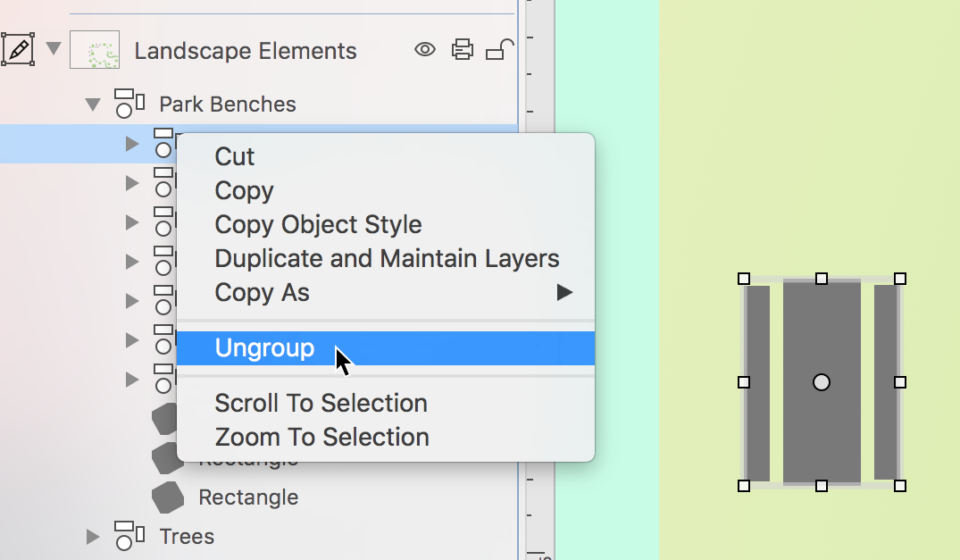
Task: Click the right-middle selection handle of bench
Action: pos(900,382)
